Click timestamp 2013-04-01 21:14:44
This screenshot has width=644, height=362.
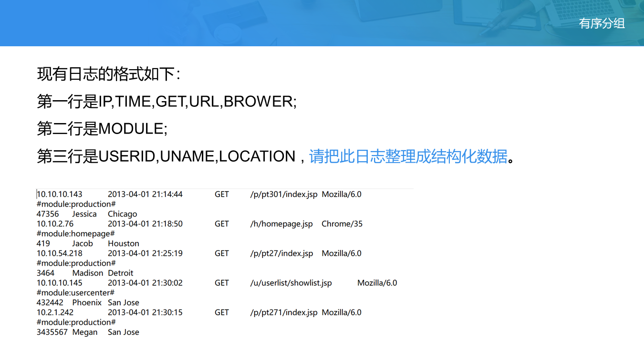click(x=145, y=195)
